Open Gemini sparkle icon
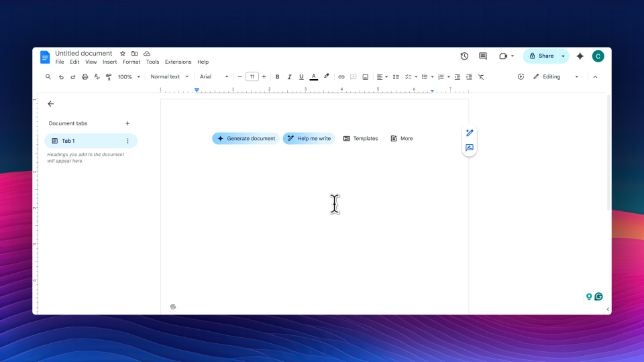The image size is (644, 362). click(580, 56)
